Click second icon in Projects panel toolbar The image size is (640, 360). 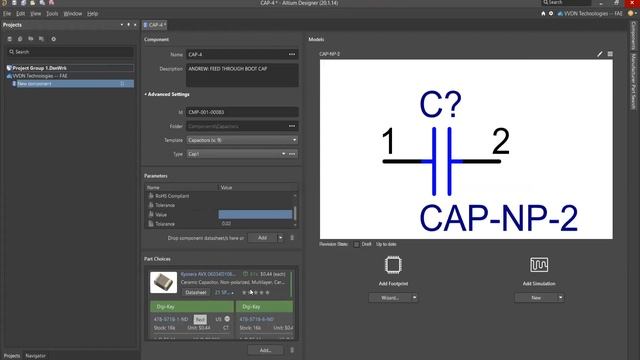(x=20, y=39)
